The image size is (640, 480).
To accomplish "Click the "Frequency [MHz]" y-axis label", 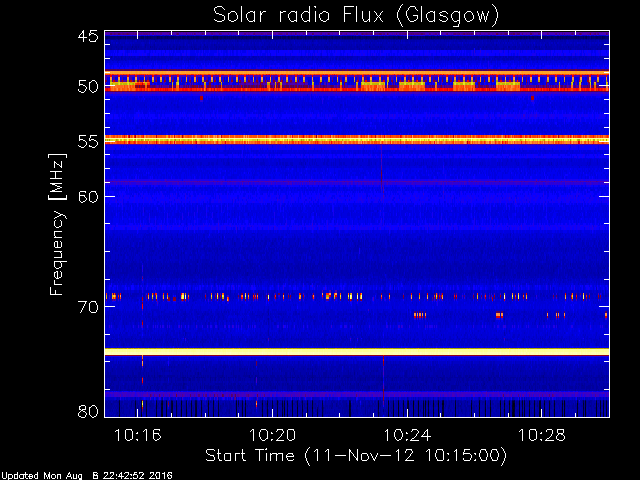I will [57, 224].
